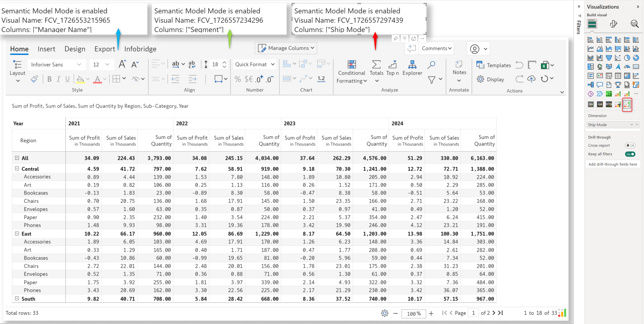Image resolution: width=644 pixels, height=324 pixels.
Task: Open the Export menu tab
Action: click(104, 49)
